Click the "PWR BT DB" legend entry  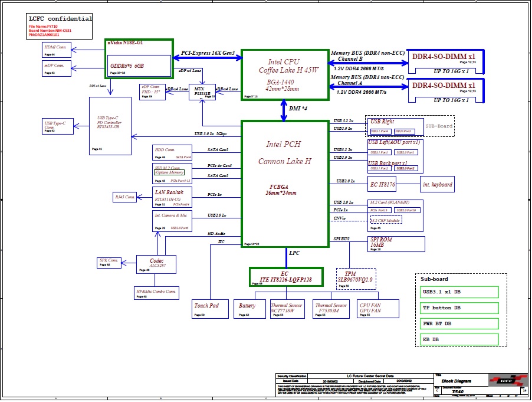pos(459,323)
